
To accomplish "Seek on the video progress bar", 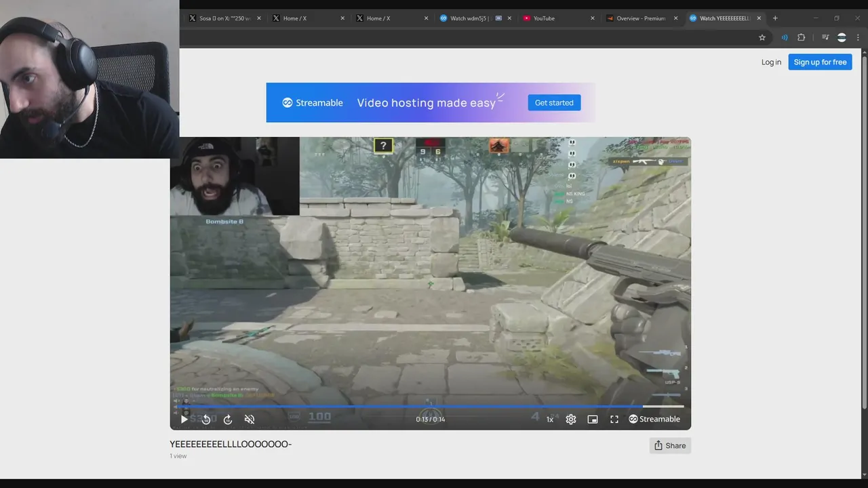I will point(431,407).
